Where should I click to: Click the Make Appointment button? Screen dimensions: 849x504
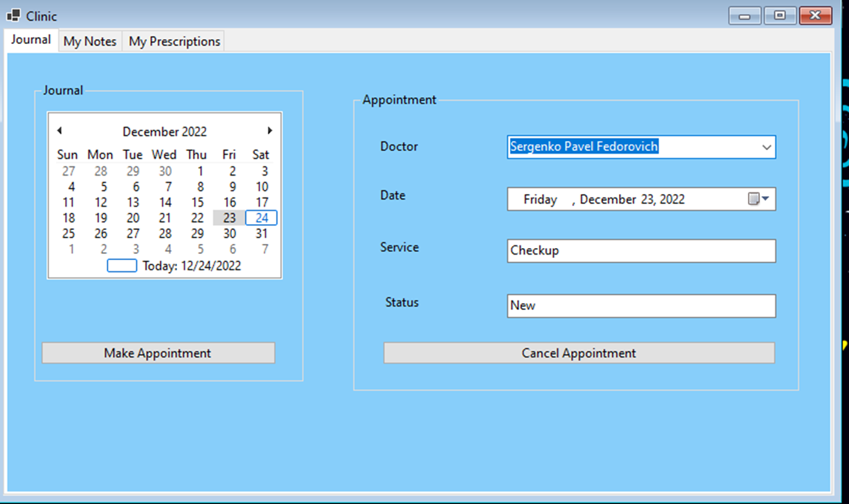158,353
